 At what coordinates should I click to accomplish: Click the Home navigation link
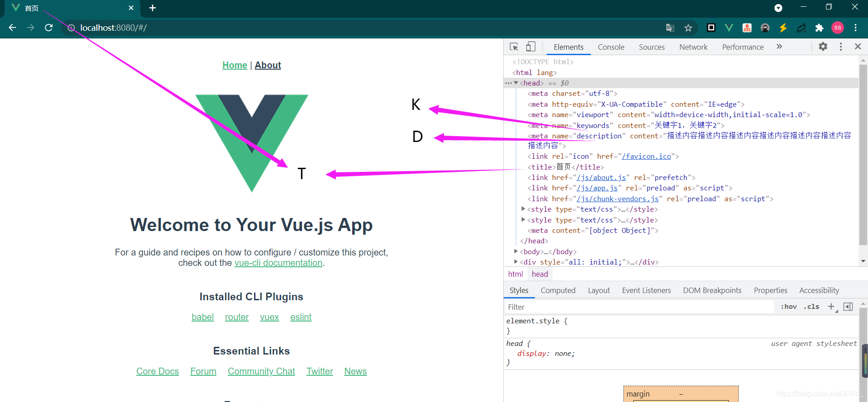[x=235, y=65]
